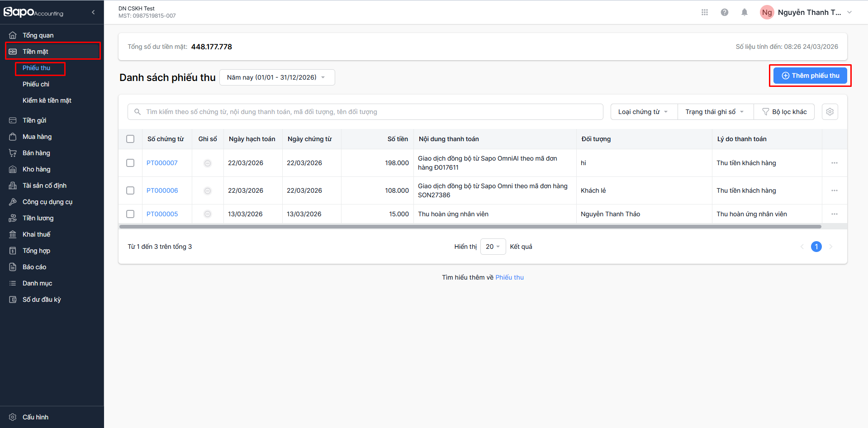
Task: Click the table column settings gear icon
Action: 830,112
